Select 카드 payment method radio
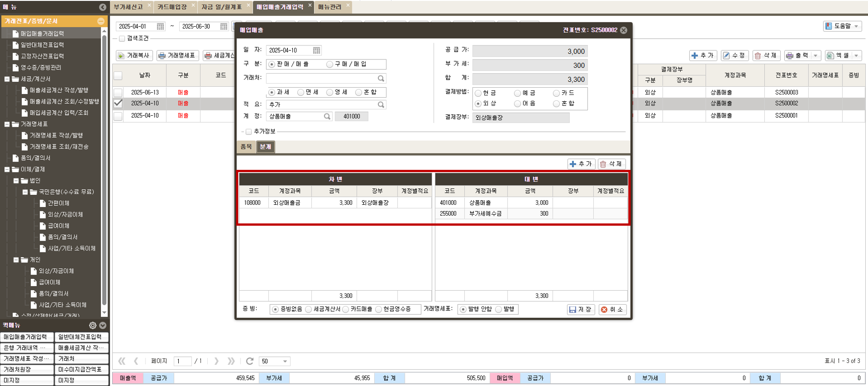Screen dimensions: 868x386 click(556, 93)
